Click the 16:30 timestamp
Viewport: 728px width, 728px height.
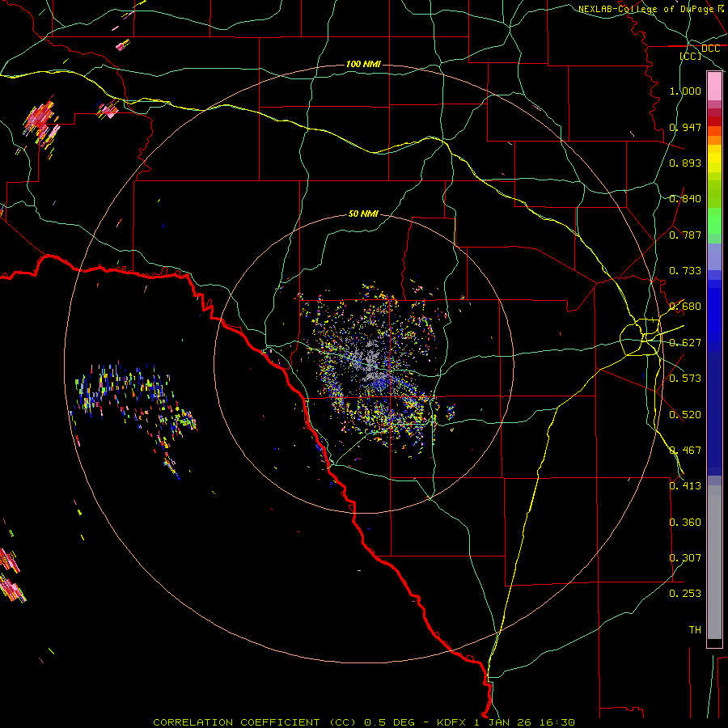(x=558, y=722)
